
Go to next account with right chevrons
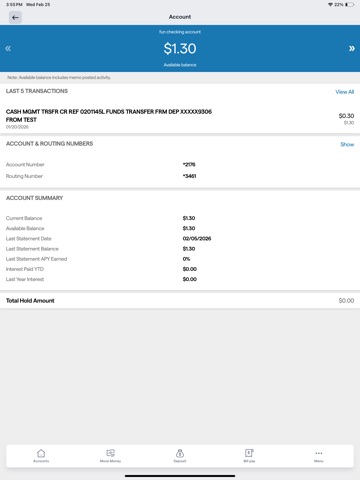pyautogui.click(x=352, y=49)
